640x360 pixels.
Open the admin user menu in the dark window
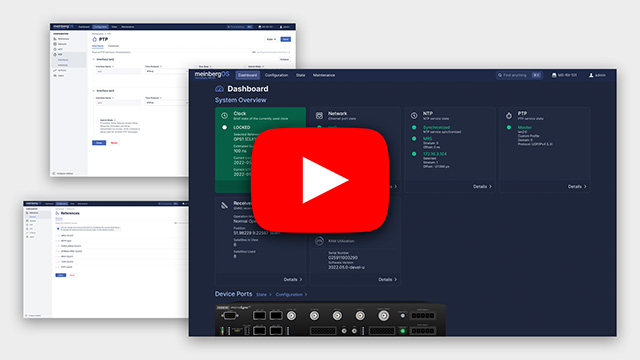point(597,75)
